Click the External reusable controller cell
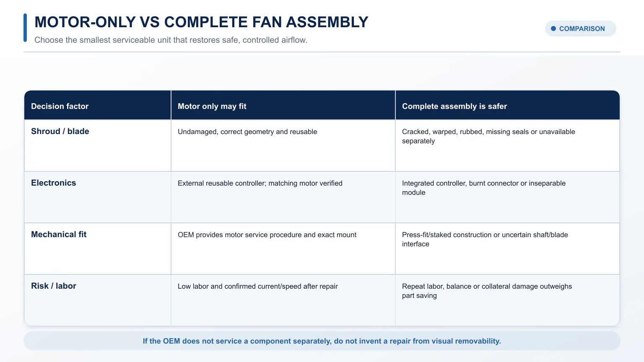The image size is (644, 362). click(x=283, y=197)
